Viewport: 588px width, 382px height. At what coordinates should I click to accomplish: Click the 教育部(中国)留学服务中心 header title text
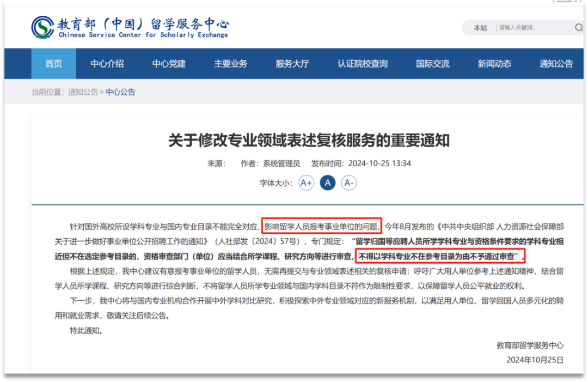pos(143,24)
